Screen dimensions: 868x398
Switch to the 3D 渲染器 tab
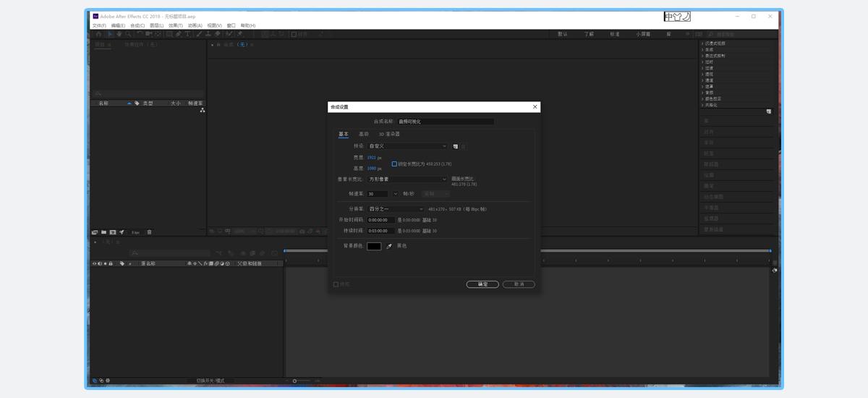[x=389, y=134]
